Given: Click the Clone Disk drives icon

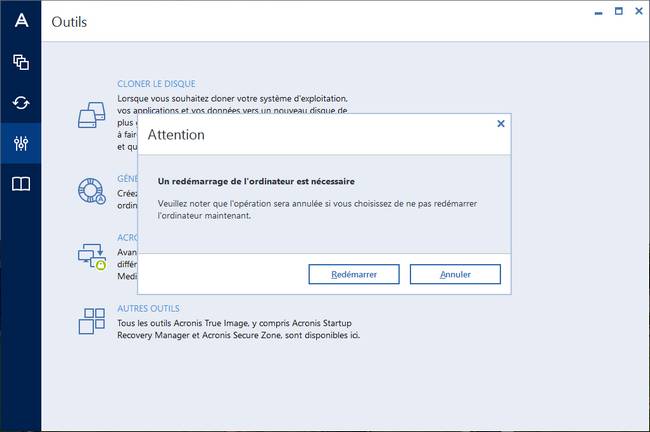Looking at the screenshot, I should [92, 115].
